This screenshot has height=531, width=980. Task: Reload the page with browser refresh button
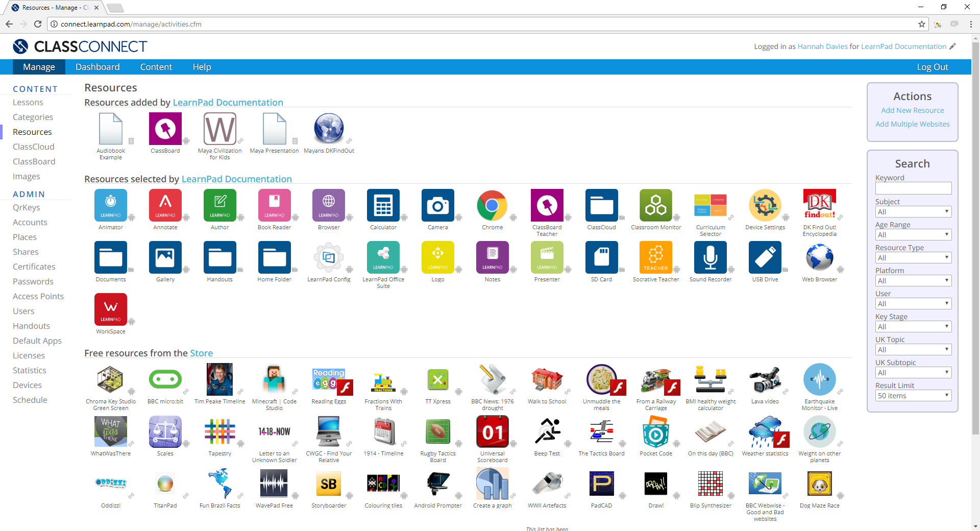(x=38, y=24)
